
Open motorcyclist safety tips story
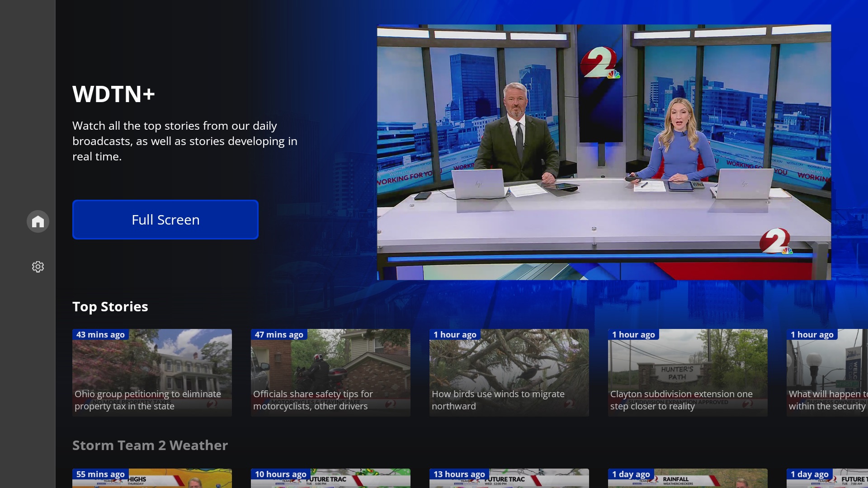[330, 373]
